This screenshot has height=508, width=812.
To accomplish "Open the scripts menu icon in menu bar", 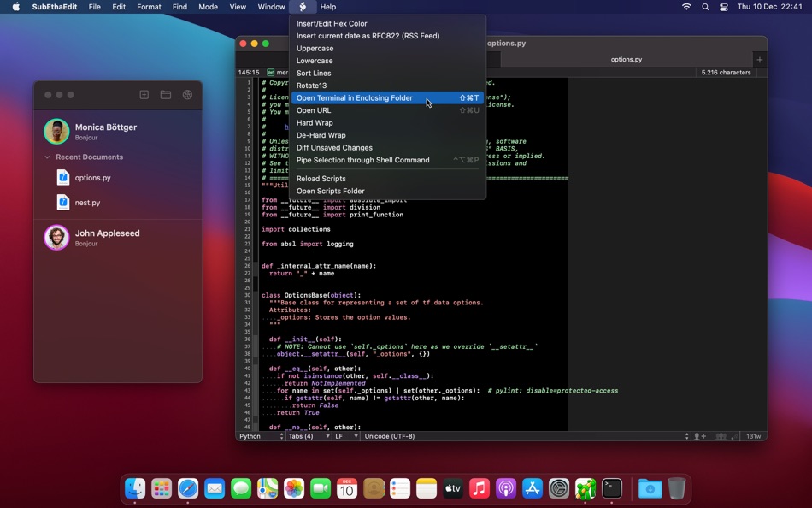I will tap(303, 7).
